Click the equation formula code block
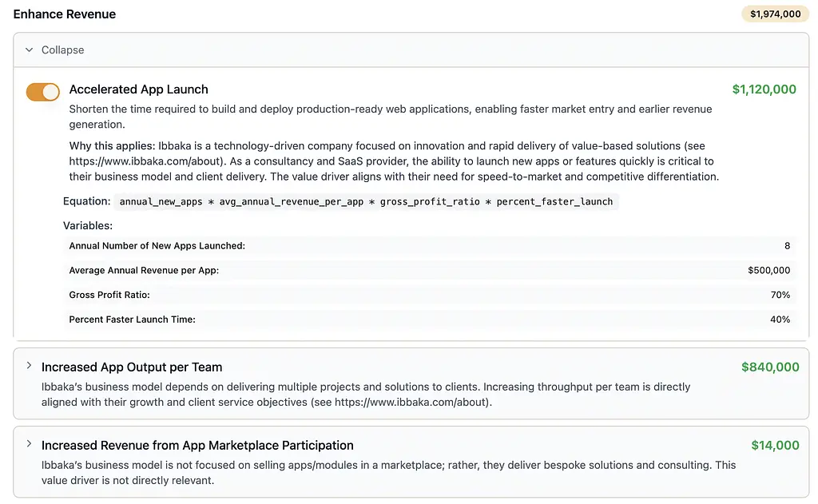818x504 pixels. (x=366, y=202)
